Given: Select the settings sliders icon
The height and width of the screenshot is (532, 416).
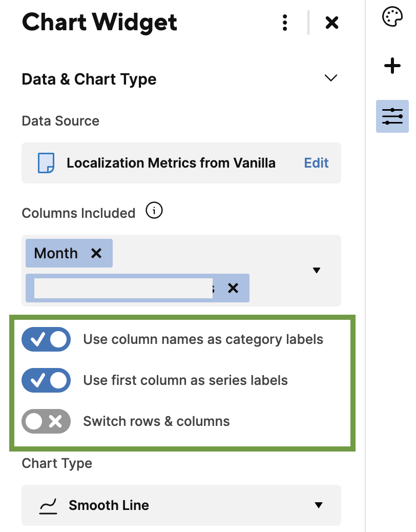Looking at the screenshot, I should click(x=392, y=116).
